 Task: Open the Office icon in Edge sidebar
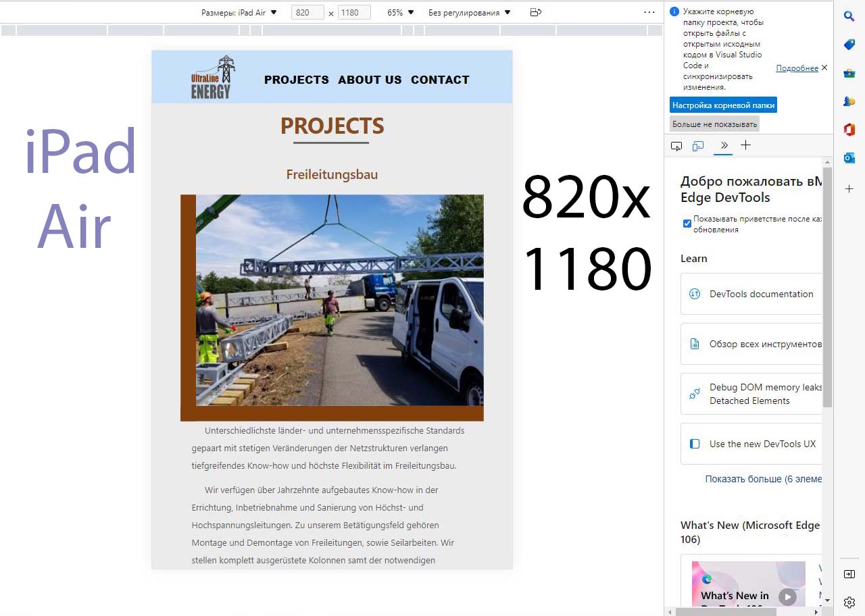tap(849, 129)
